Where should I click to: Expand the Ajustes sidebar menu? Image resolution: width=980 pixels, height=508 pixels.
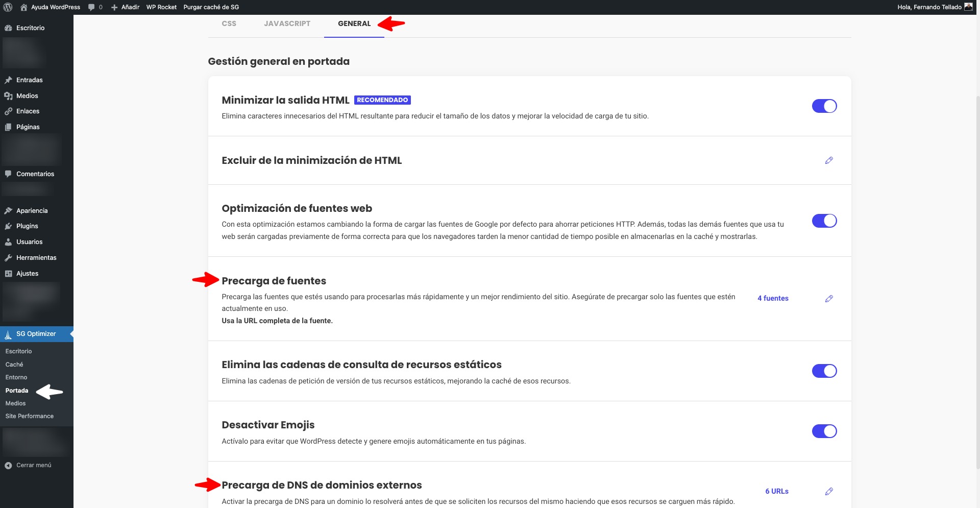(x=27, y=274)
